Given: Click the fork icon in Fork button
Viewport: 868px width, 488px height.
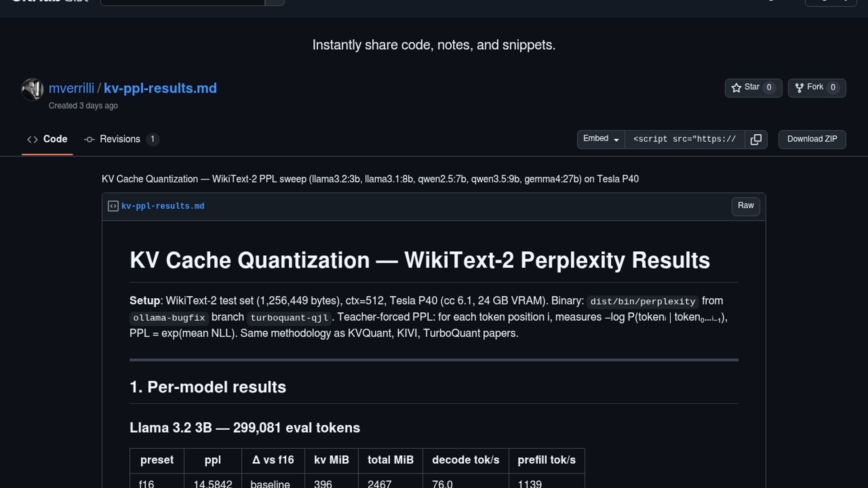Looking at the screenshot, I should tap(799, 88).
